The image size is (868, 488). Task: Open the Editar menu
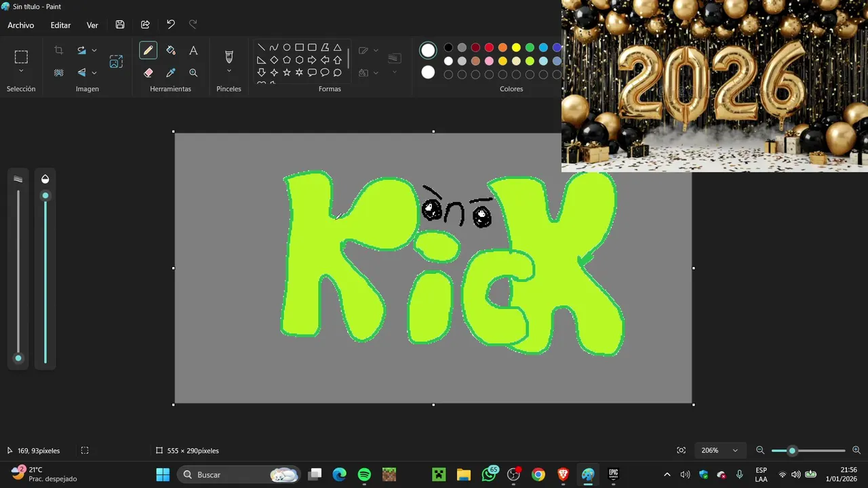click(60, 25)
